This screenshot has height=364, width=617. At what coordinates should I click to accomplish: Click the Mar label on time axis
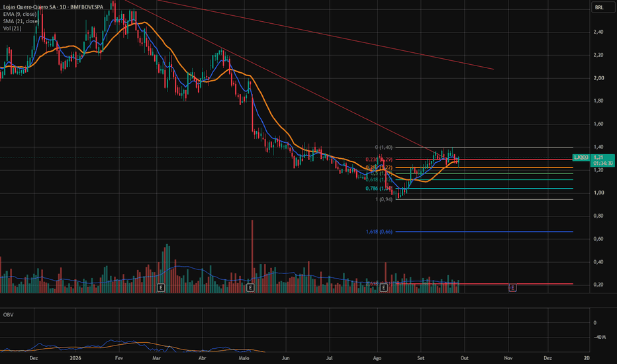156,358
